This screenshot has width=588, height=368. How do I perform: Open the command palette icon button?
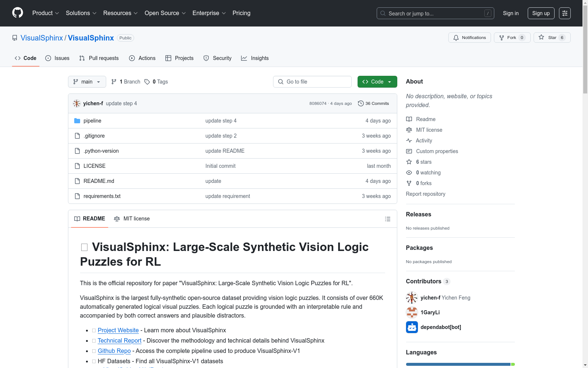pyautogui.click(x=565, y=13)
